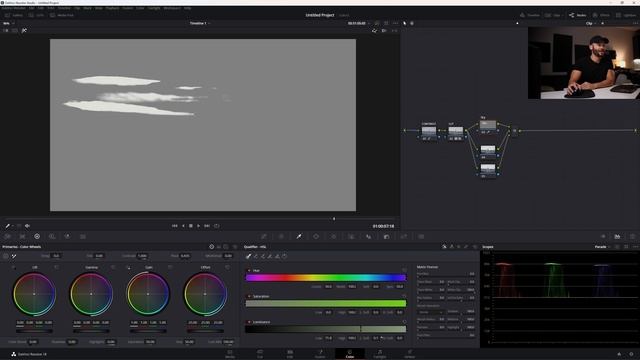The height and width of the screenshot is (360, 640).
Task: Switch to the Fairlight page tab
Action: point(380,354)
